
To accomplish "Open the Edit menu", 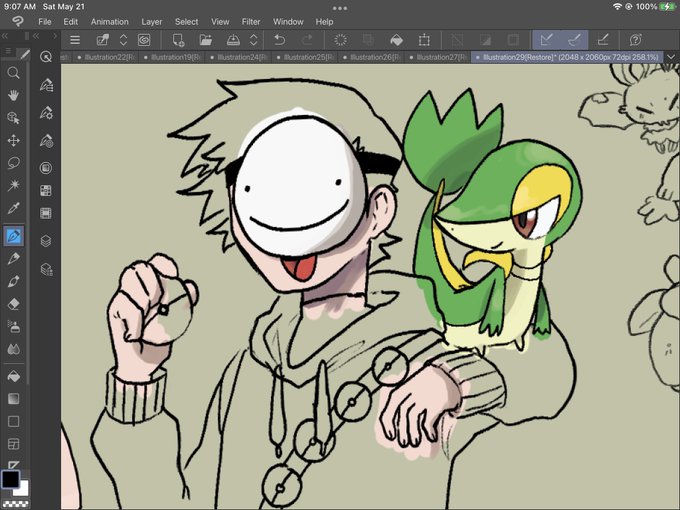I will [x=70, y=22].
